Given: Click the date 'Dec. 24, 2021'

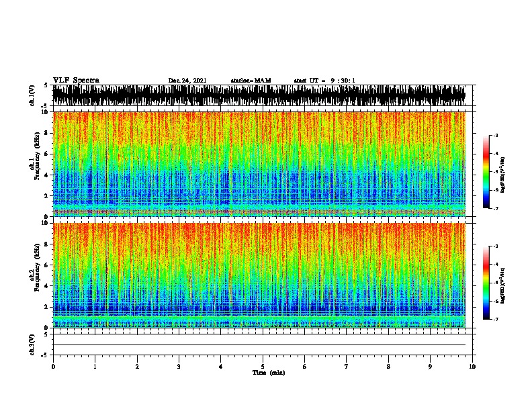Looking at the screenshot, I should click(187, 81).
